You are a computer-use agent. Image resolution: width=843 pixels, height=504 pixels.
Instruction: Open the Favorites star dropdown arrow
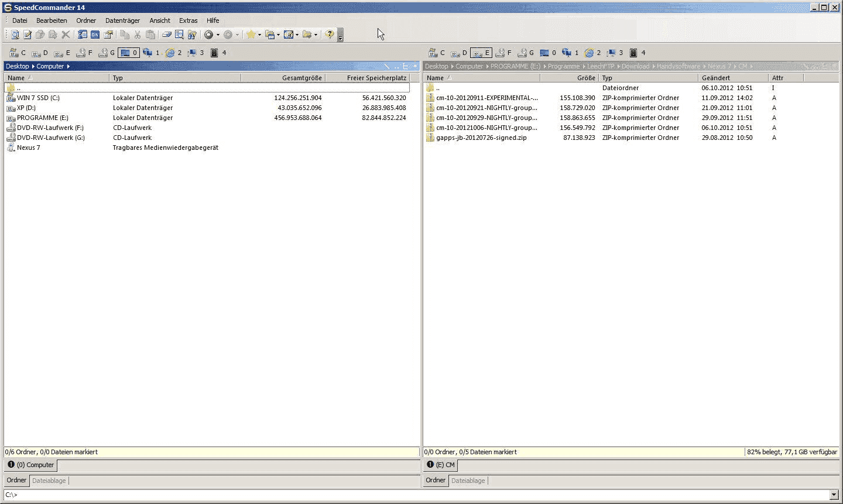pyautogui.click(x=259, y=35)
